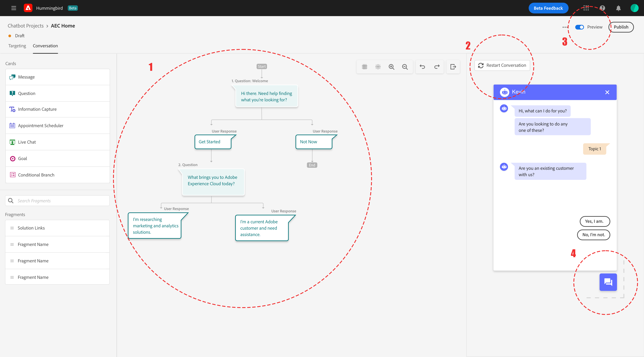This screenshot has width=644, height=357.
Task: Toggle the canvas grid view icon
Action: coord(364,67)
